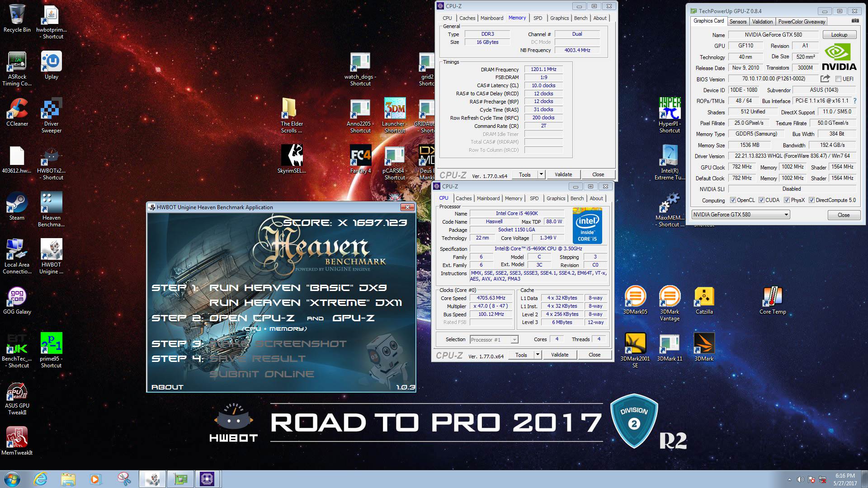The image size is (868, 488).
Task: Open Far Cry 4 desktop icon
Action: coord(360,159)
